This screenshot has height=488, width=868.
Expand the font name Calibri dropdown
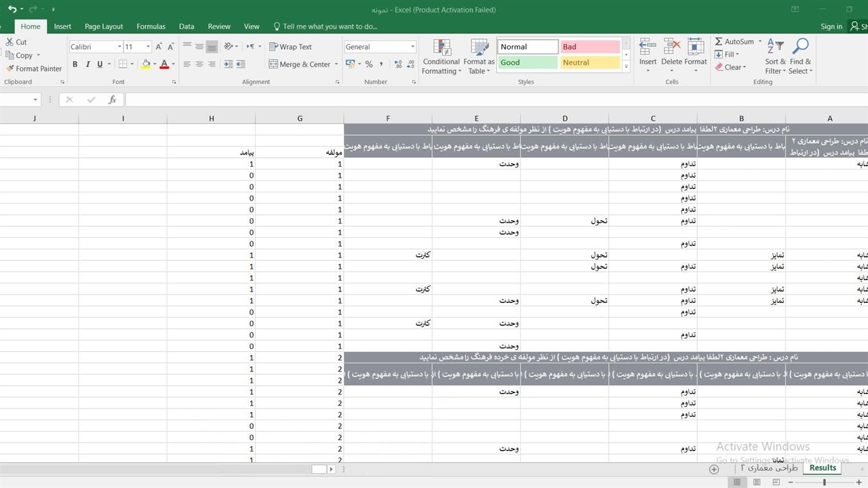pyautogui.click(x=119, y=47)
